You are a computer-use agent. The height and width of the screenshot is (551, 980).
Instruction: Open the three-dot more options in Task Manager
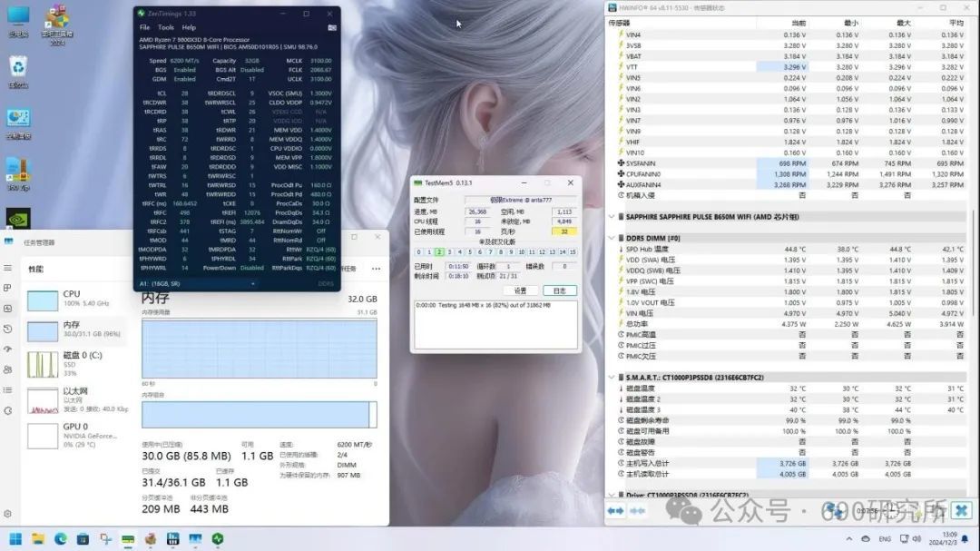click(x=376, y=269)
